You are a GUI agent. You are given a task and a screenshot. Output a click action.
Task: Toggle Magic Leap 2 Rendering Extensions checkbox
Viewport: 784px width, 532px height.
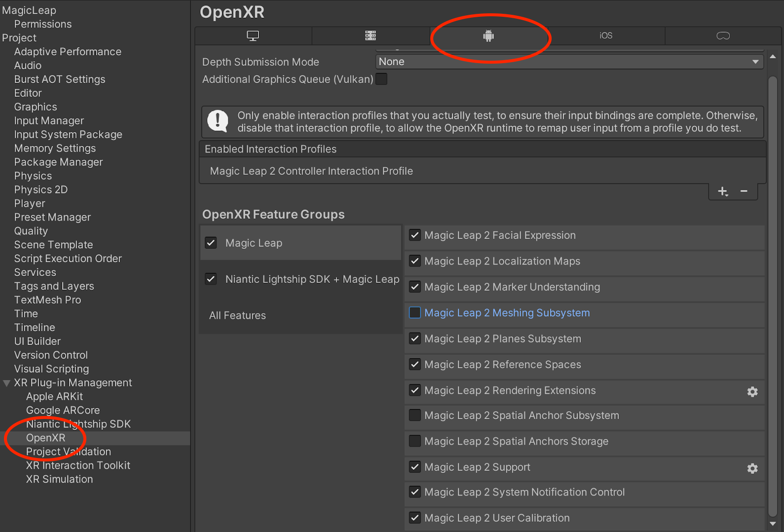[x=415, y=390]
